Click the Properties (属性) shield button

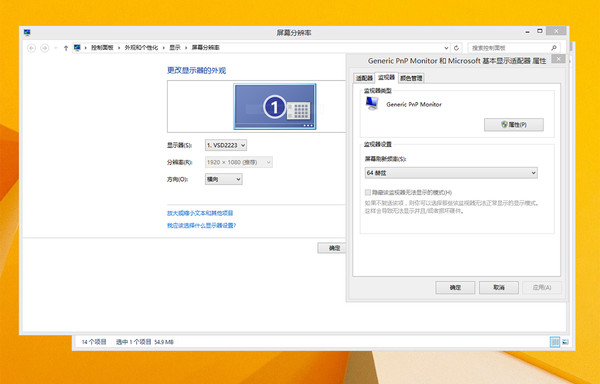point(514,125)
